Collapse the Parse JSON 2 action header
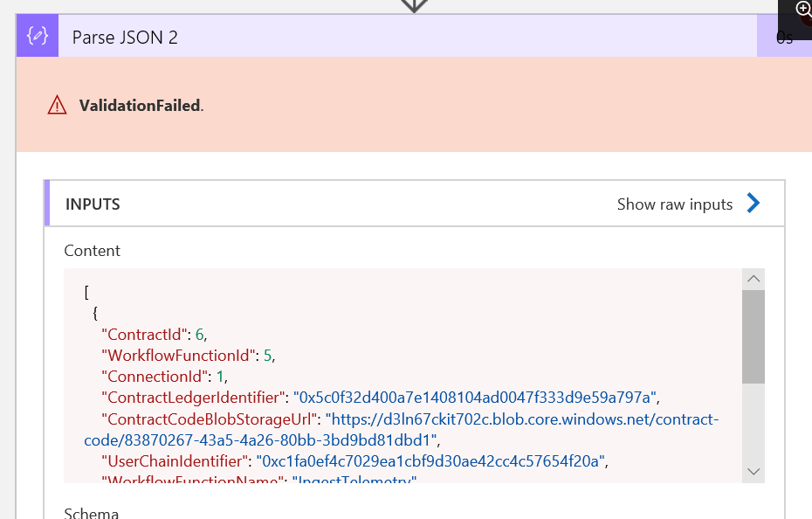The height and width of the screenshot is (519, 812). (x=393, y=38)
